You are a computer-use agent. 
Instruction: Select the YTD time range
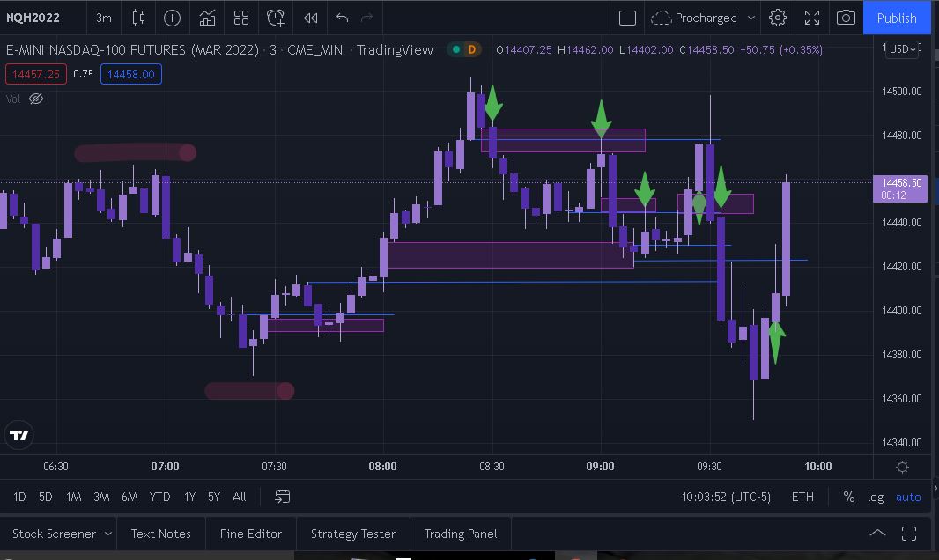pos(160,497)
